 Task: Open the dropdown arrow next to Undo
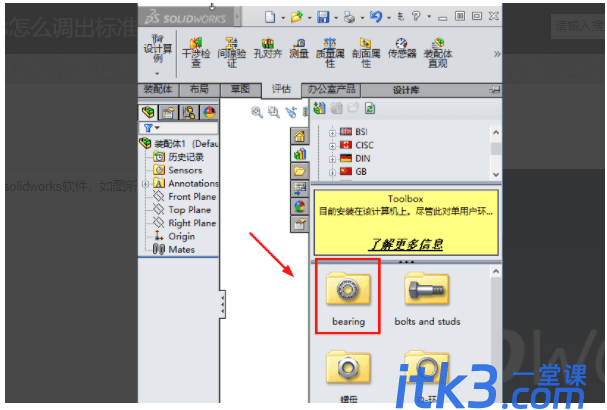click(388, 18)
